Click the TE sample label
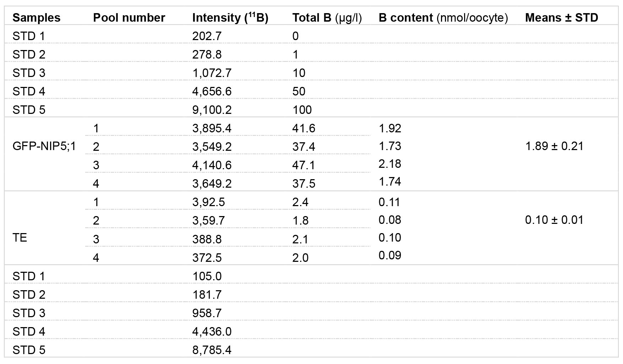This screenshot has width=623, height=364. [20, 238]
